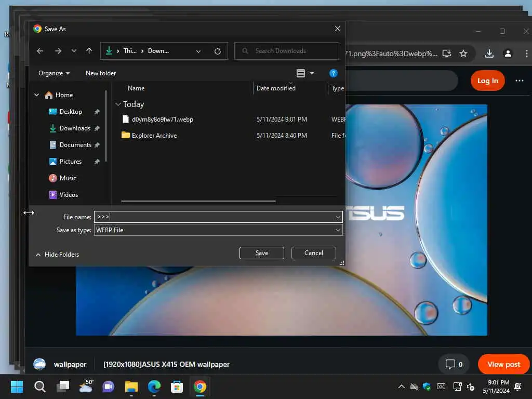Open view options dropdown arrow
Viewport: 532px width, 399px height.
(x=312, y=73)
